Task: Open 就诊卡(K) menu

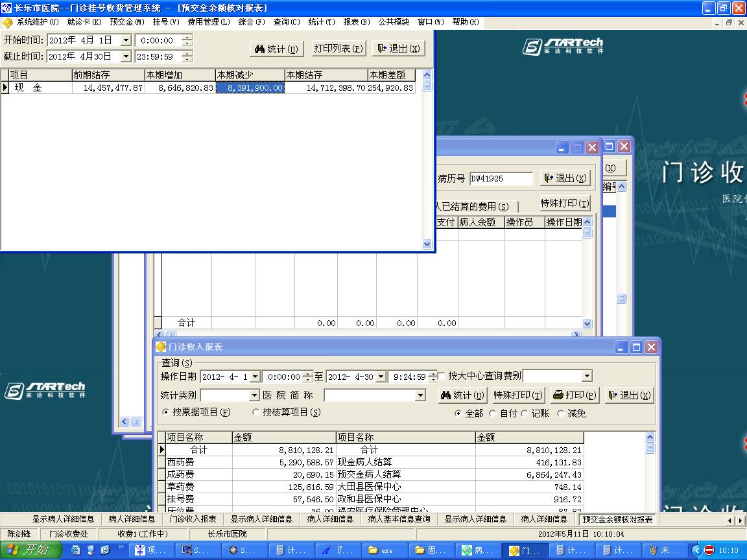Action: (84, 22)
